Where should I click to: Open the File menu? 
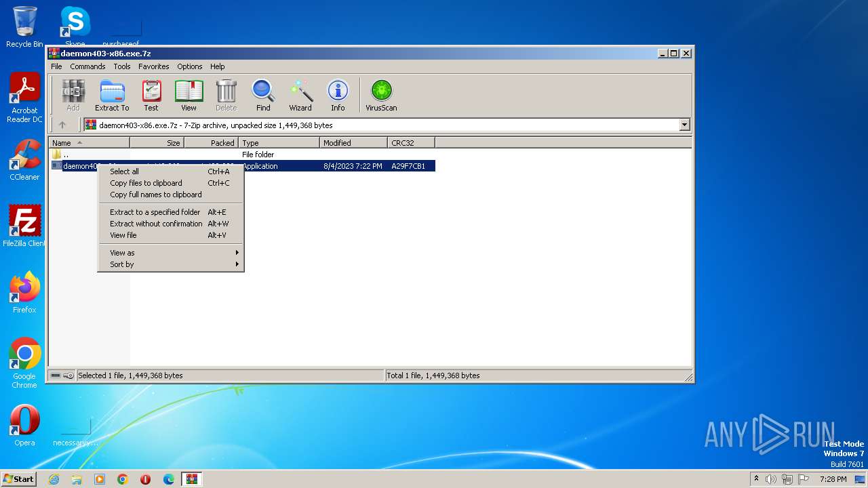(x=56, y=66)
